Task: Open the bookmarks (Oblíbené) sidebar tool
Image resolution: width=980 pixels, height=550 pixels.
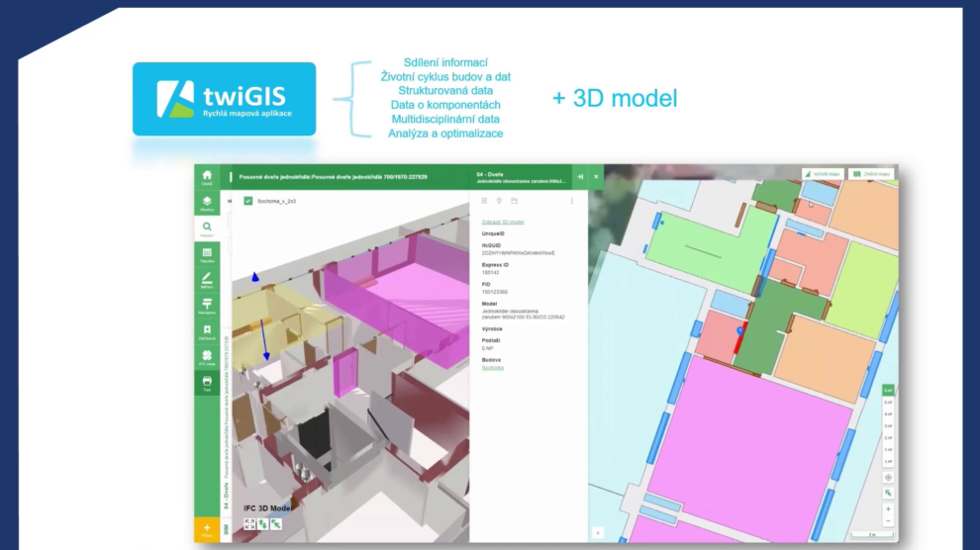Action: click(x=207, y=331)
